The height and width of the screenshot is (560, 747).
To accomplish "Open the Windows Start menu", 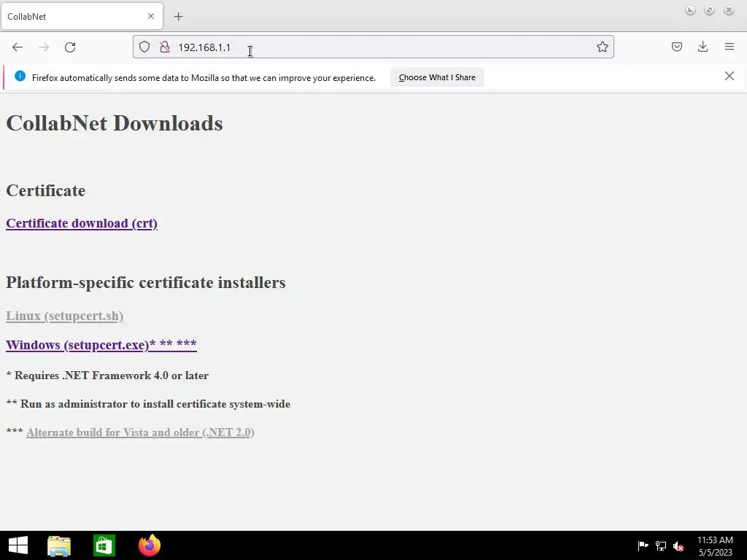I will pos(18,545).
